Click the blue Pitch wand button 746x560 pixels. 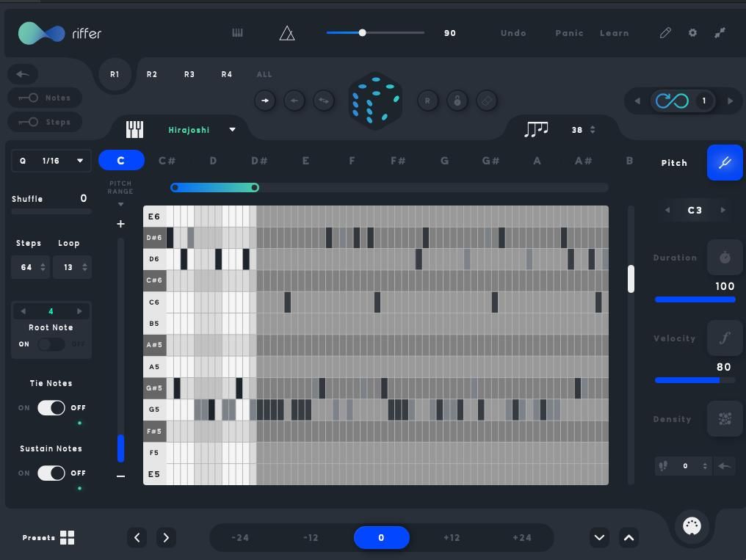725,163
